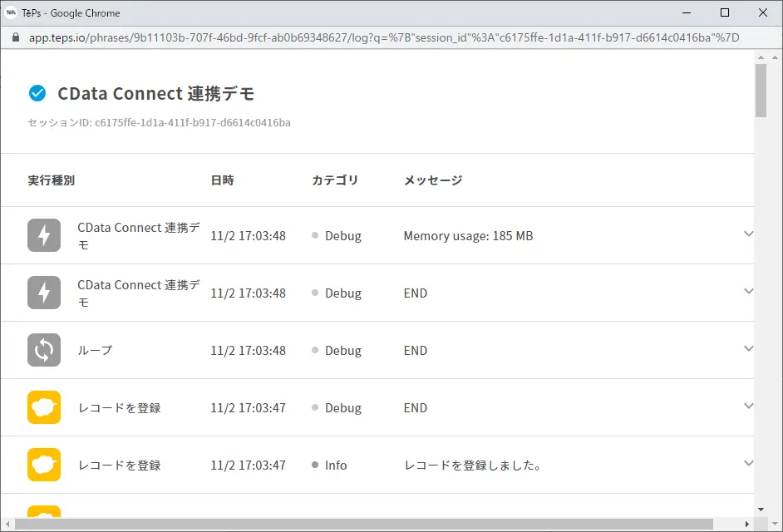Click the メッセージ column header

point(433,180)
